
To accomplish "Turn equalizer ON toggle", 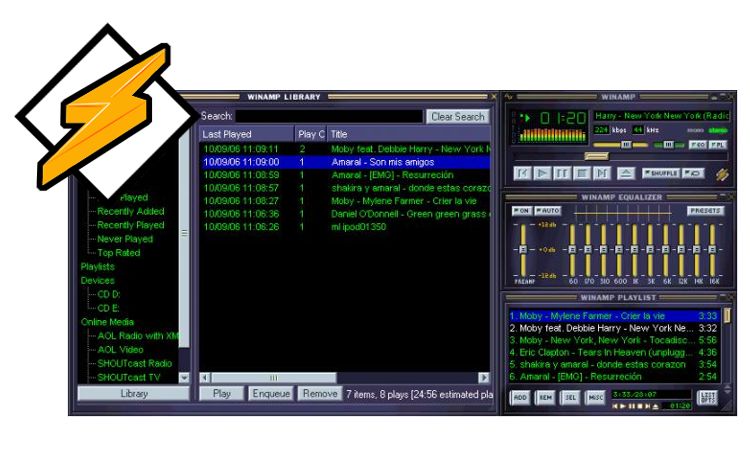I will pos(521,210).
